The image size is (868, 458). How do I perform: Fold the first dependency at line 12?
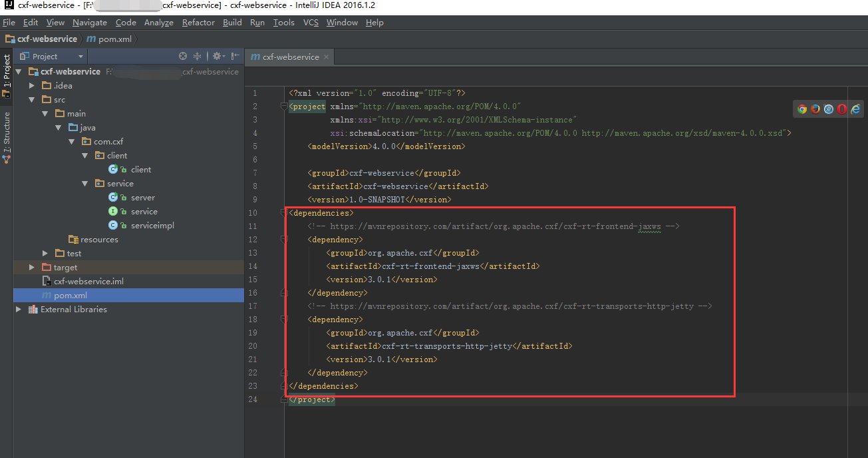(284, 240)
